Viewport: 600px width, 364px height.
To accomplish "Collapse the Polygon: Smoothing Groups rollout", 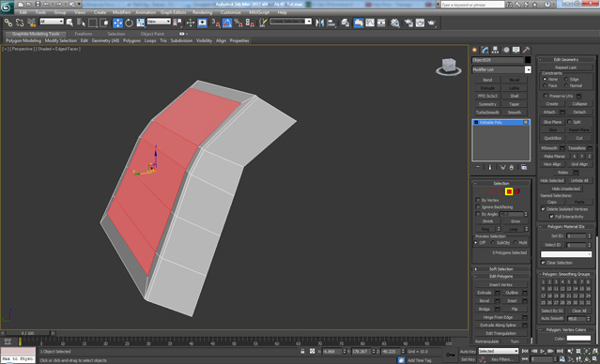I will click(x=566, y=274).
